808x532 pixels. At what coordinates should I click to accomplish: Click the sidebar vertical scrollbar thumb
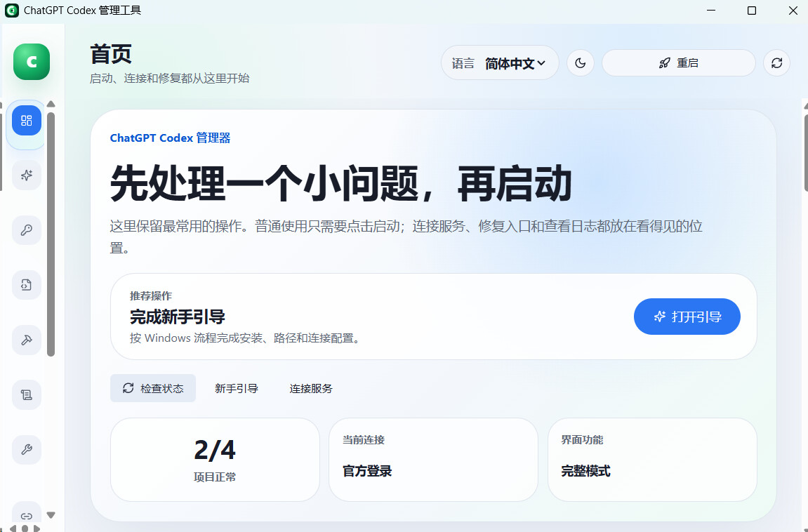[51, 234]
